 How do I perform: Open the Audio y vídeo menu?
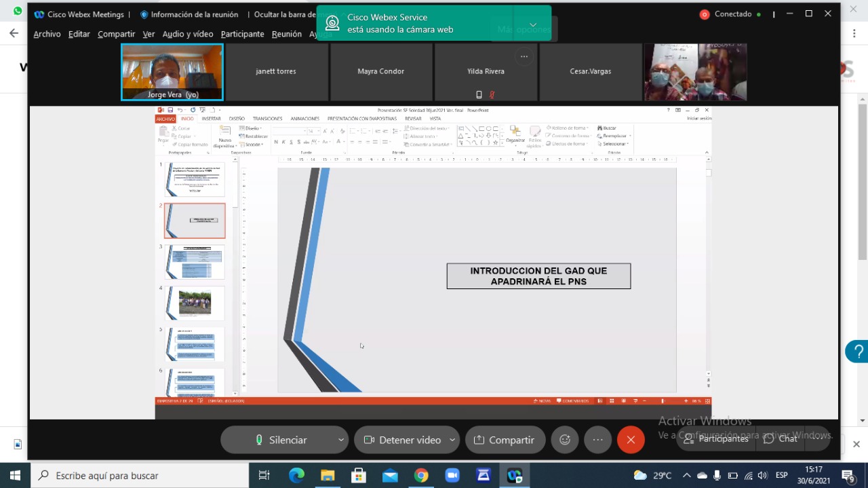coord(188,34)
